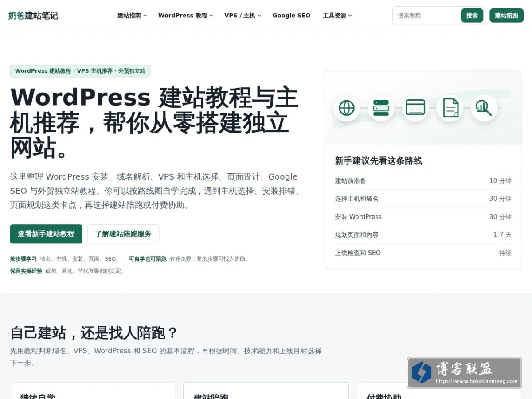532x399 pixels.
Task: Select the 规划页面和内容 route row
Action: coord(423,235)
